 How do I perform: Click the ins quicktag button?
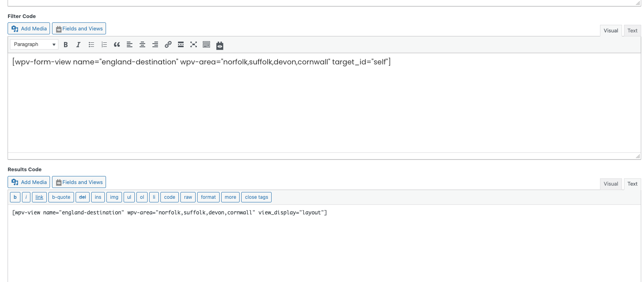pyautogui.click(x=98, y=197)
